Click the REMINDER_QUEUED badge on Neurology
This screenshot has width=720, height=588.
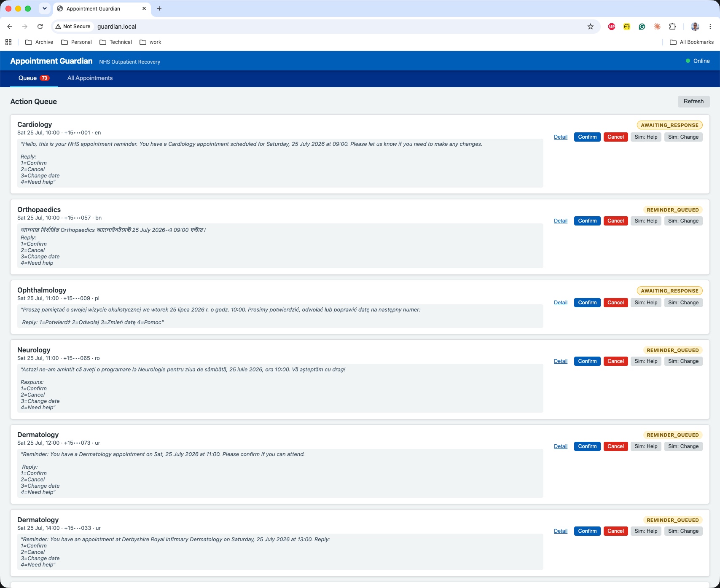coord(673,350)
